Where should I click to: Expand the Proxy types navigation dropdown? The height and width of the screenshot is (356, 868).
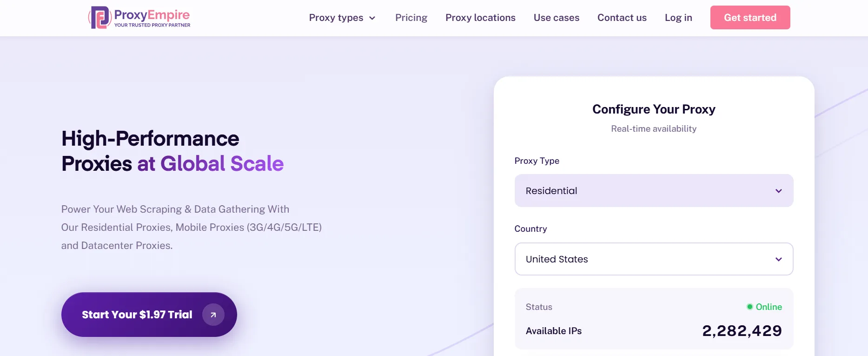[x=342, y=18]
